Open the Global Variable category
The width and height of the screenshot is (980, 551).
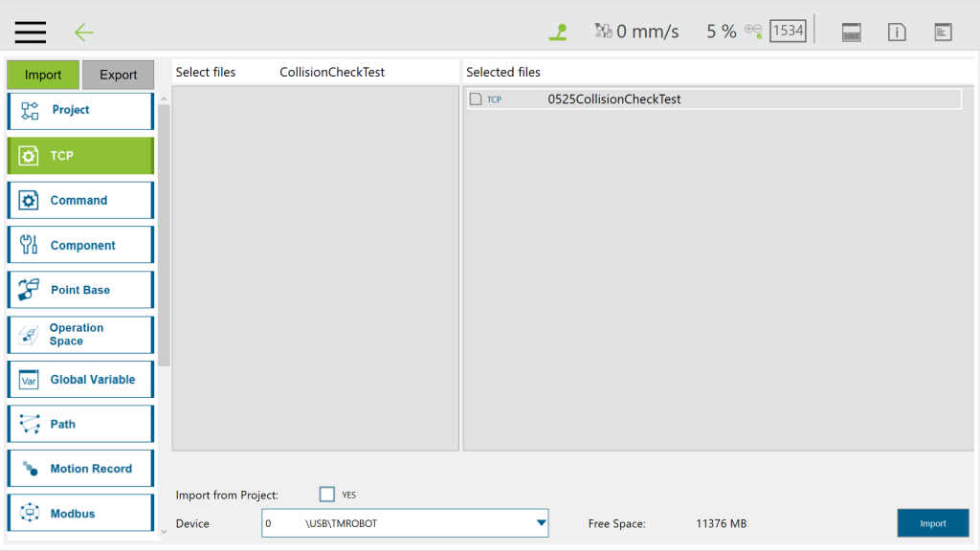(80, 380)
